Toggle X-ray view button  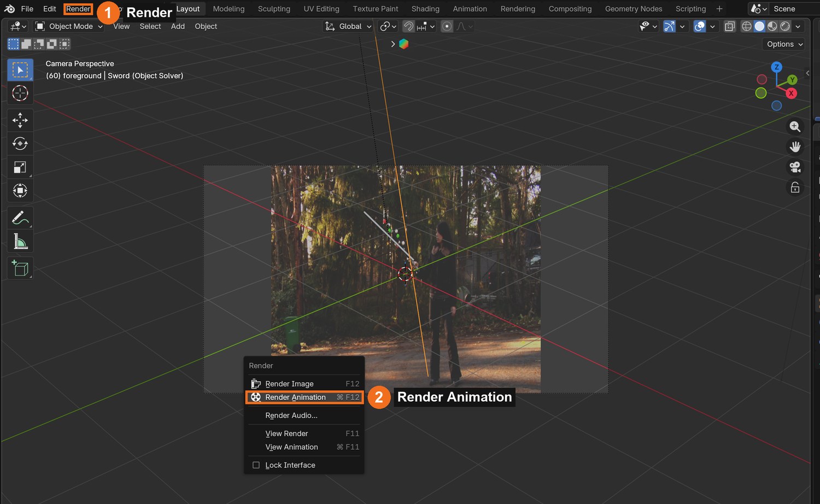click(730, 26)
